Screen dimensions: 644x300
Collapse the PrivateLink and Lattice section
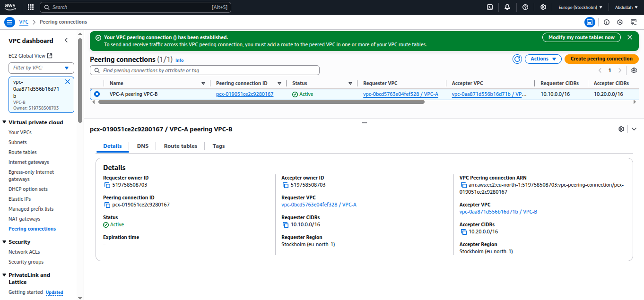[4, 275]
